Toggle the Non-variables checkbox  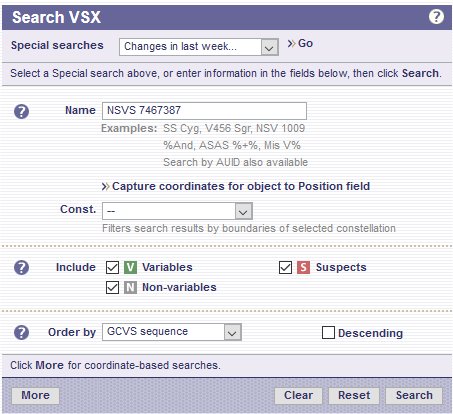(112, 287)
